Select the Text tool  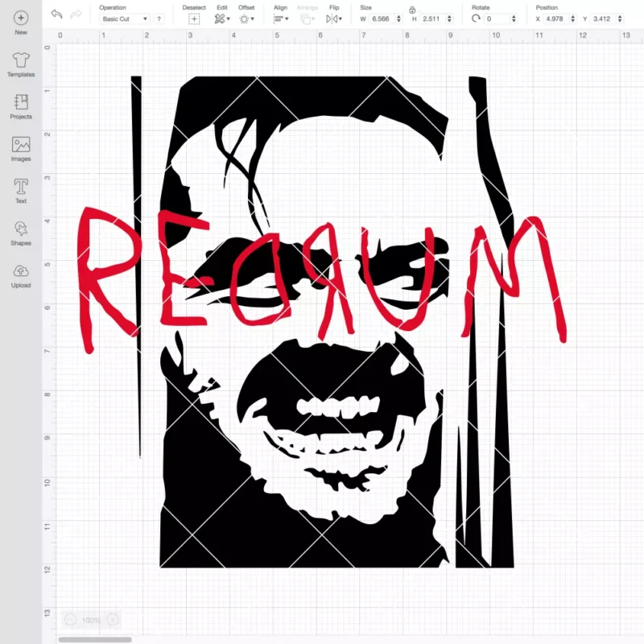click(x=21, y=191)
